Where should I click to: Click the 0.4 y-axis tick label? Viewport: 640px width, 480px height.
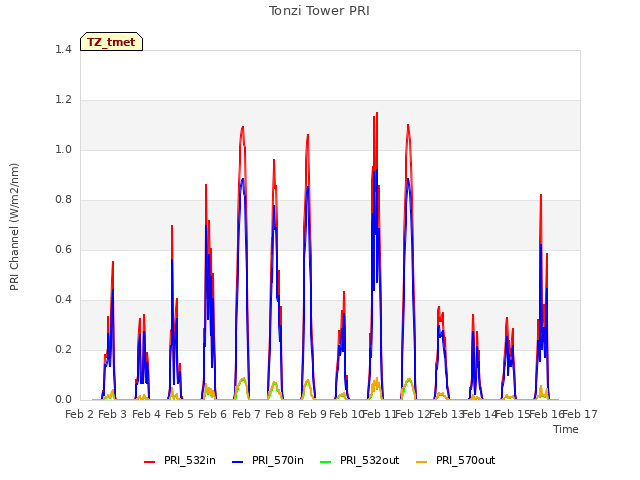coord(63,300)
